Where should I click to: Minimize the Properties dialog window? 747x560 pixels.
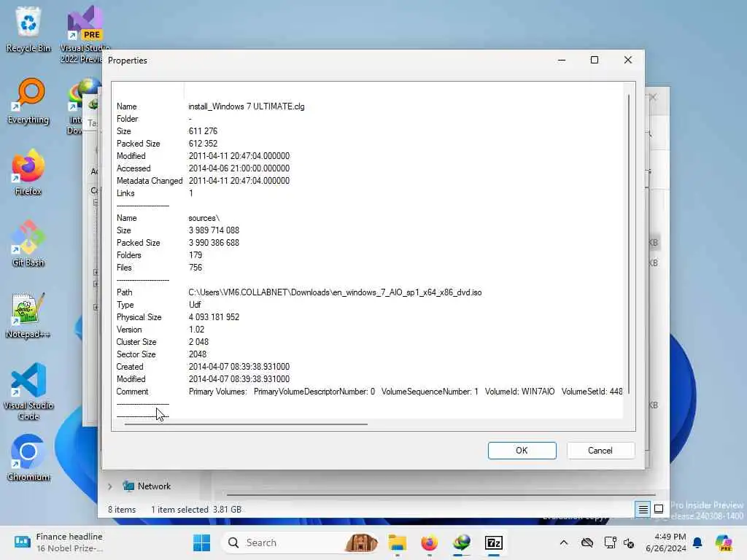(x=562, y=60)
